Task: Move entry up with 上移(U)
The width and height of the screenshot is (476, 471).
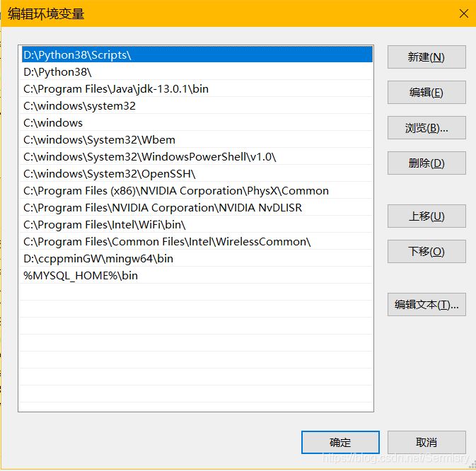Action: [x=426, y=216]
